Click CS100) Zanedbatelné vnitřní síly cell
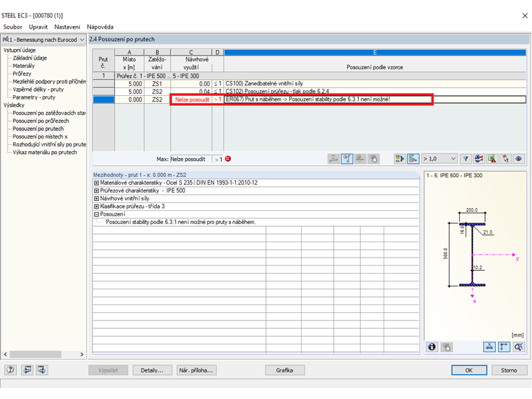Screen dimensions: 532x399 point(375,83)
